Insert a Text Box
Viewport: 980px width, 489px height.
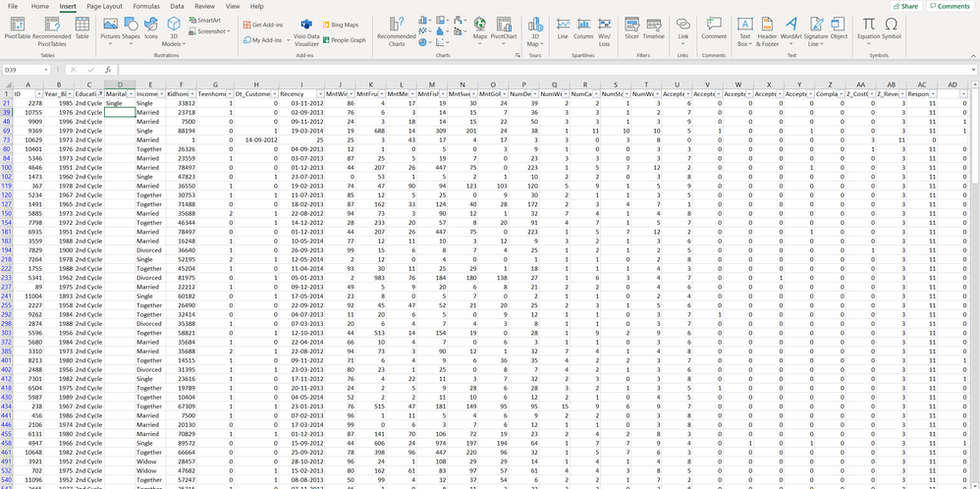pos(744,32)
